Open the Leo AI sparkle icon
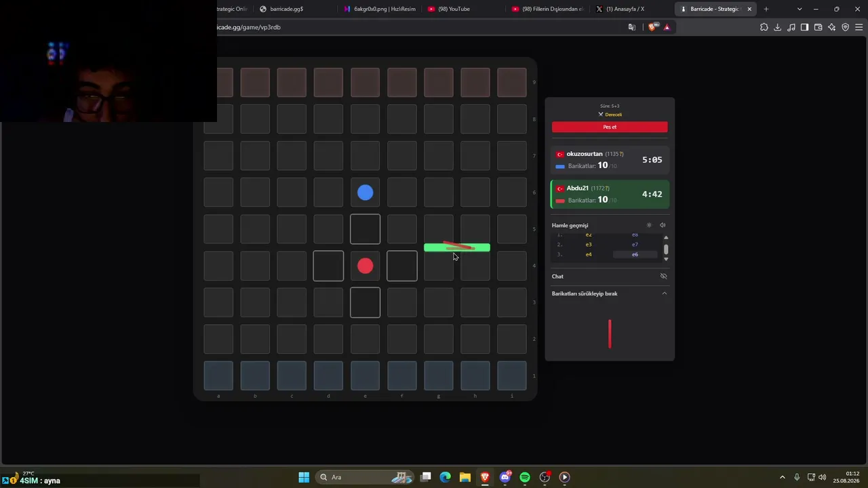 (832, 27)
